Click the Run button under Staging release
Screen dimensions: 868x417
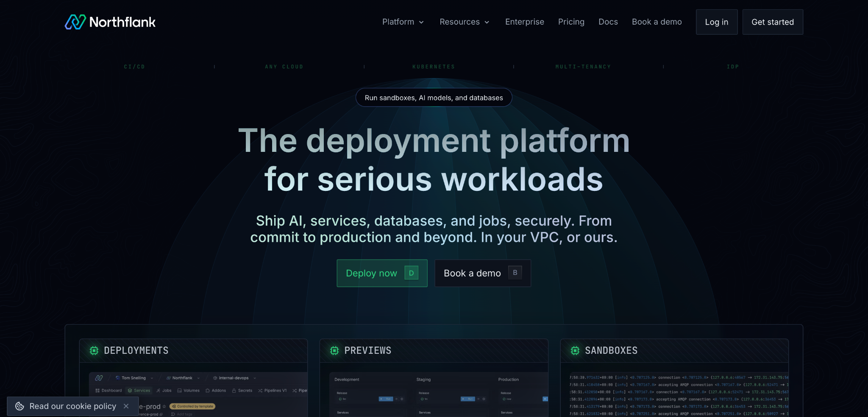point(468,399)
